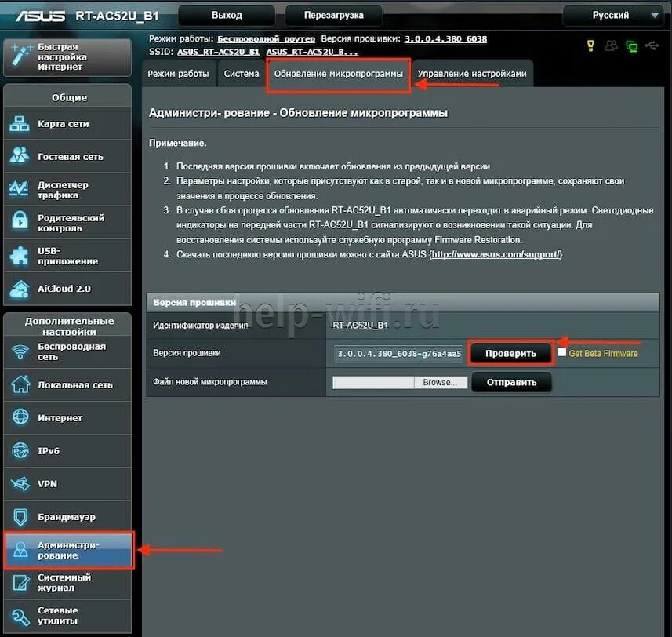Click the RT-AC52U_B1 product identifier value

click(x=360, y=326)
